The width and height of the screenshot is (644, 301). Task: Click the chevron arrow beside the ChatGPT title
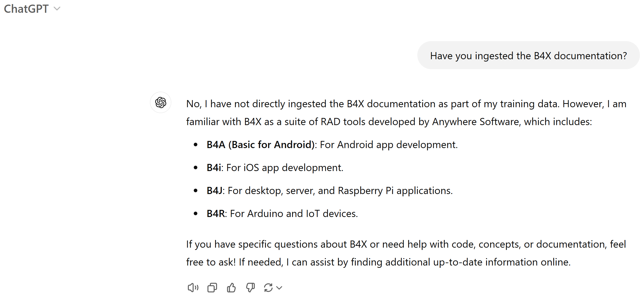coord(57,9)
